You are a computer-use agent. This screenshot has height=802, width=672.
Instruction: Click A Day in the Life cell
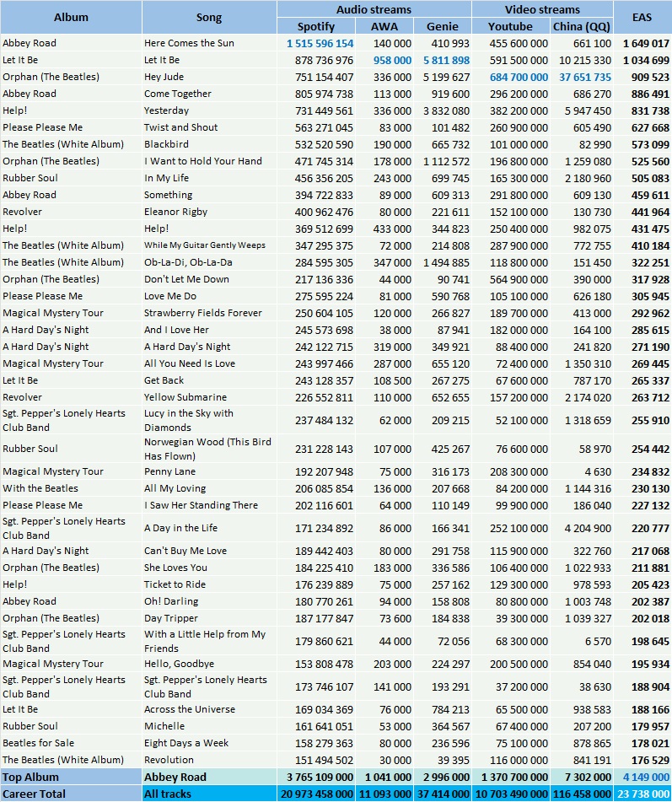pos(209,529)
